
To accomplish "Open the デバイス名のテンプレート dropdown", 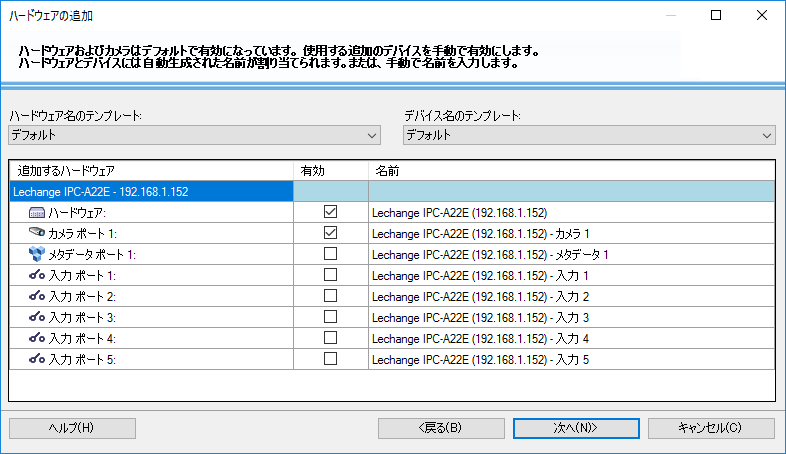I will (x=589, y=135).
